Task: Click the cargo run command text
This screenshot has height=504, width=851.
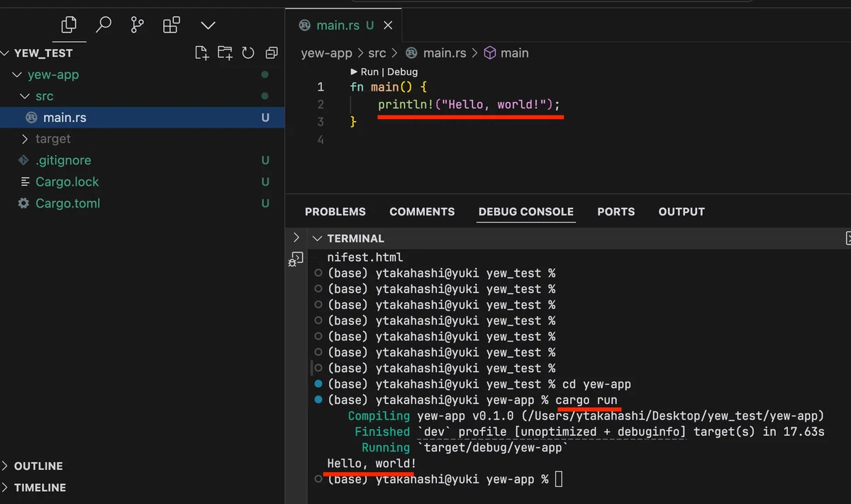Action: (x=586, y=400)
